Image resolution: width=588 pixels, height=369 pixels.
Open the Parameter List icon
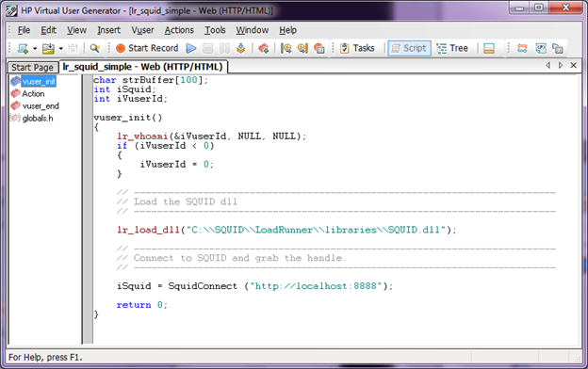click(286, 48)
